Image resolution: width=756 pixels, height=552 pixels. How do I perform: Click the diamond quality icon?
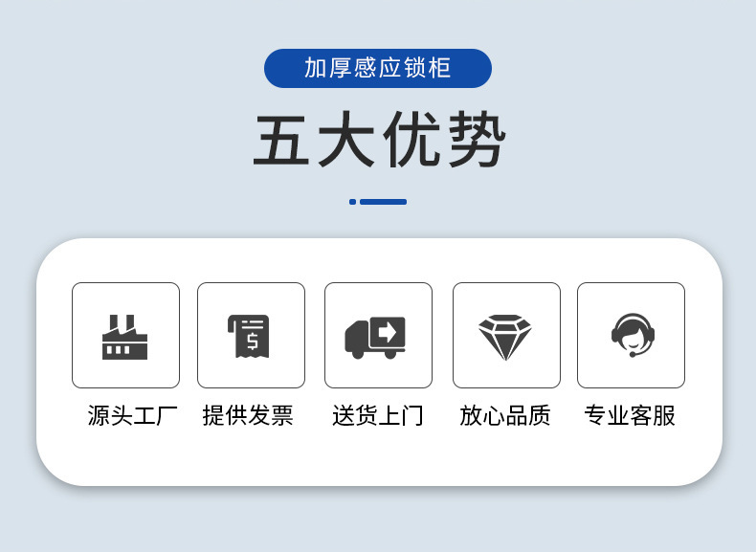click(x=505, y=338)
